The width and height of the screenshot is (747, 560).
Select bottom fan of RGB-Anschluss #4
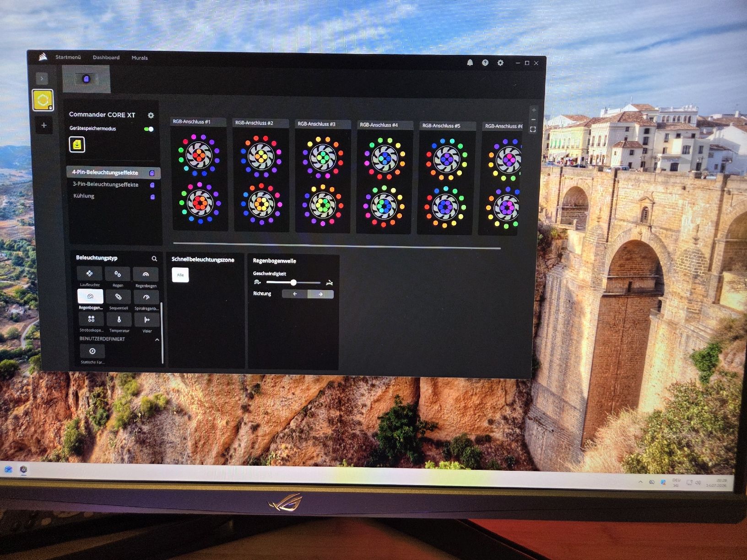384,206
